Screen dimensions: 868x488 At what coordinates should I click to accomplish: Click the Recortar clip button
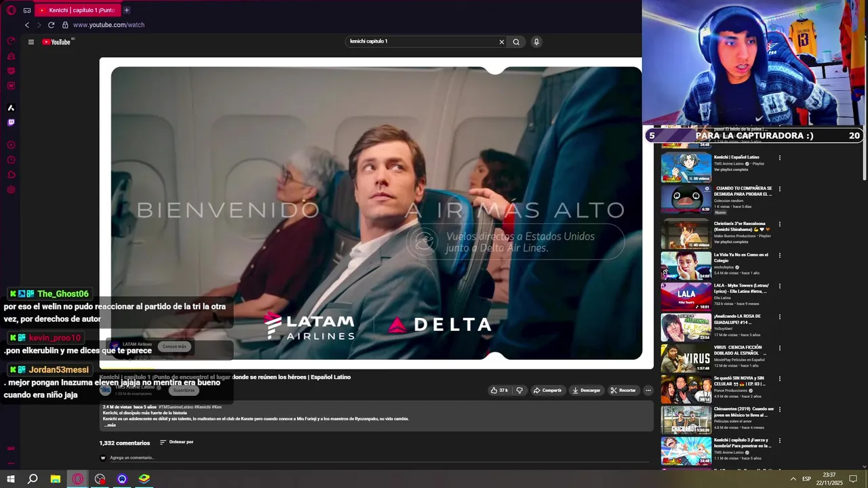click(x=623, y=390)
